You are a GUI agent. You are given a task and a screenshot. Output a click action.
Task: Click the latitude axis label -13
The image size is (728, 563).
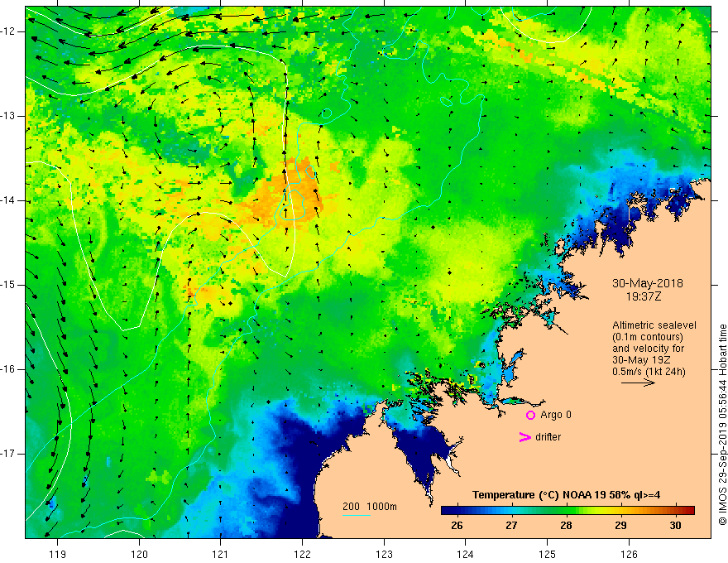pos(7,116)
